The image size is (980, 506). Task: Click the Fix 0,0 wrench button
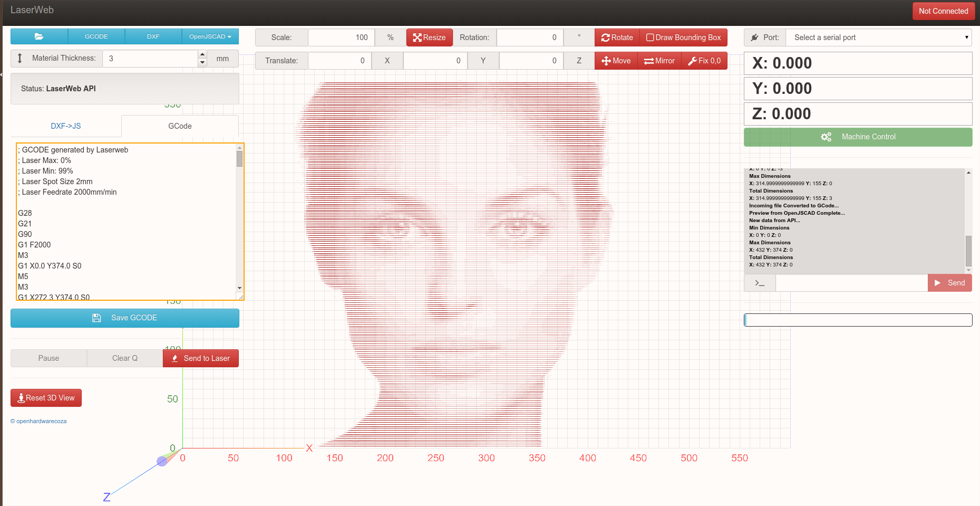point(704,61)
